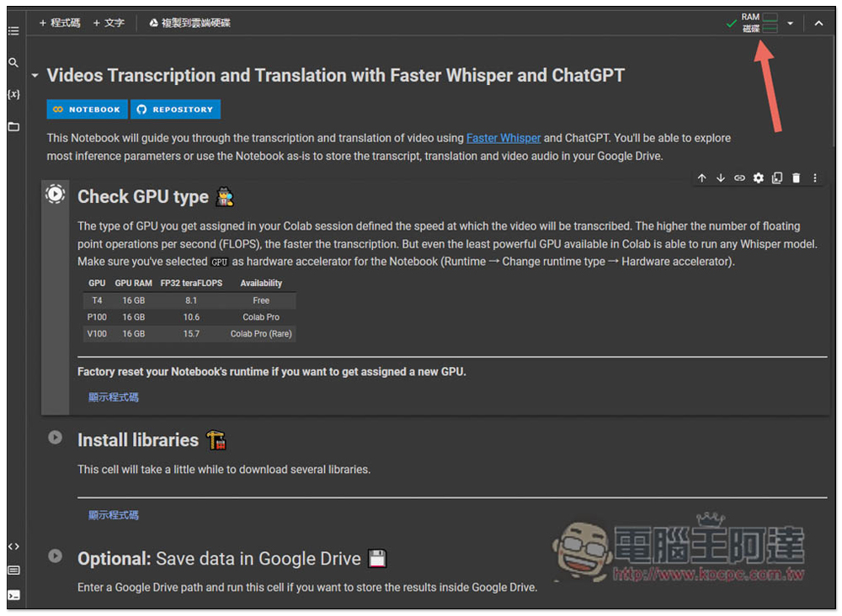This screenshot has height=616, width=842.
Task: Open the terminal icon at sidebar bottom
Action: point(13,595)
